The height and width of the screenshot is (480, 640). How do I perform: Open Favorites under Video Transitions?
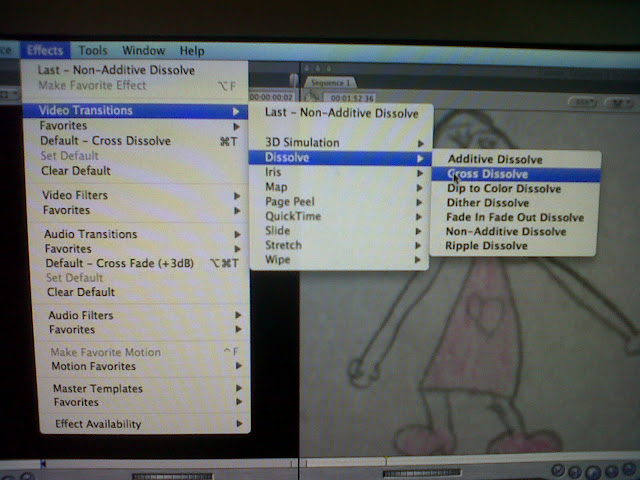click(136, 126)
